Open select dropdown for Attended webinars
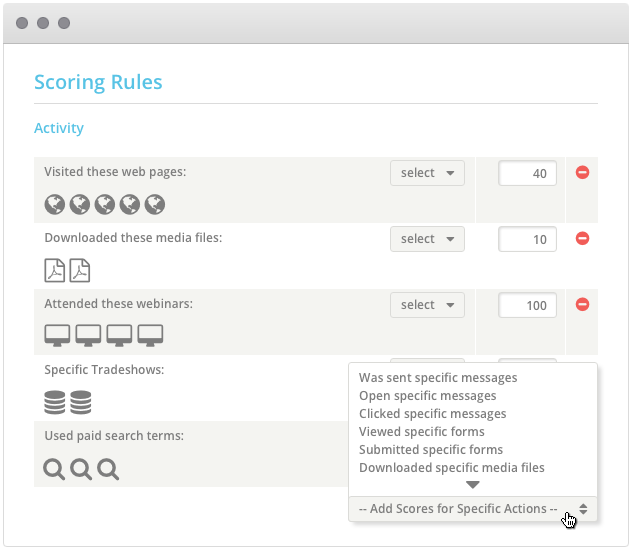 pyautogui.click(x=427, y=305)
